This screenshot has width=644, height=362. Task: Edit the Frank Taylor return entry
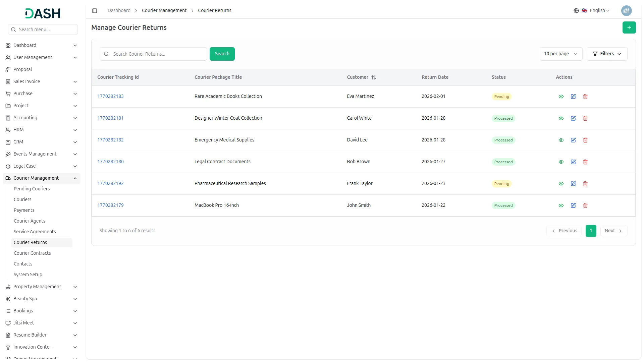coord(573,184)
